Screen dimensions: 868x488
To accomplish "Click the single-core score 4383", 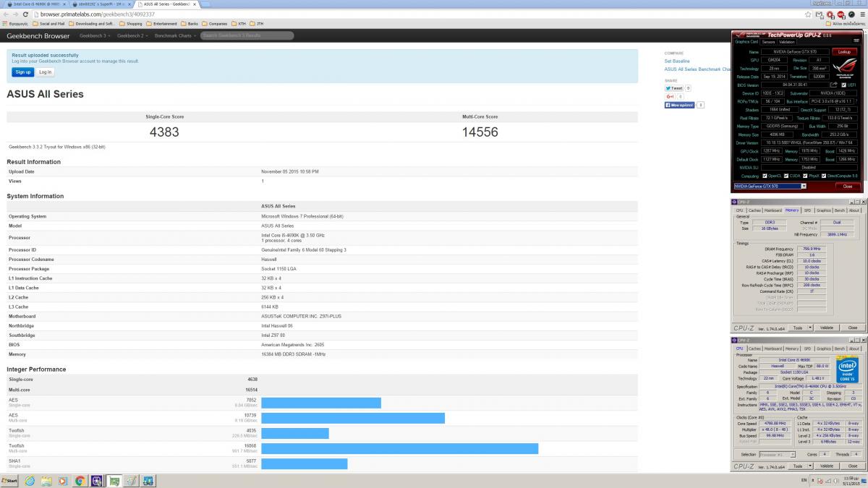I will (x=164, y=132).
